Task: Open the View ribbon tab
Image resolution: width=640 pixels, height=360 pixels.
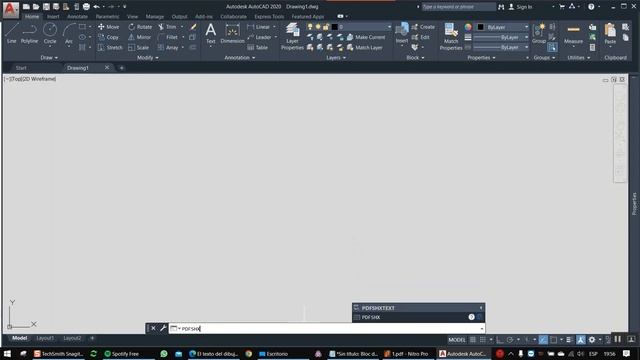Action: pos(132,17)
